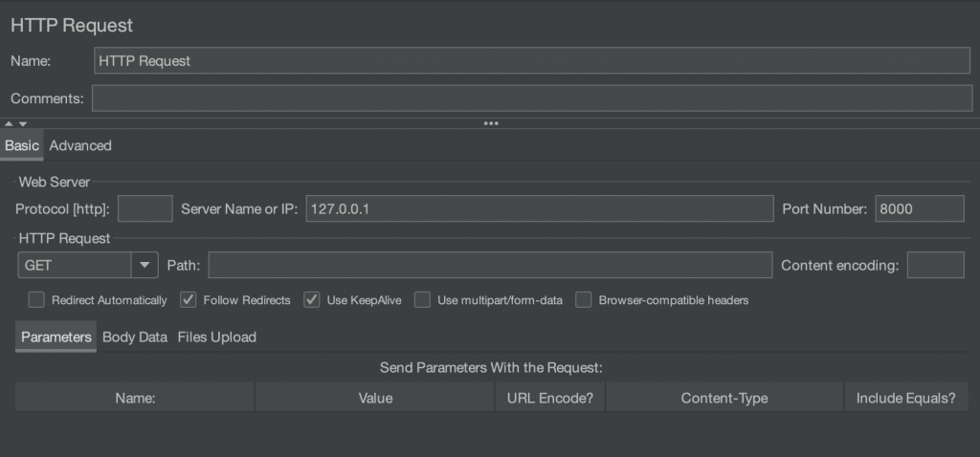Uncheck the Follow Redirects checkbox

pos(189,300)
